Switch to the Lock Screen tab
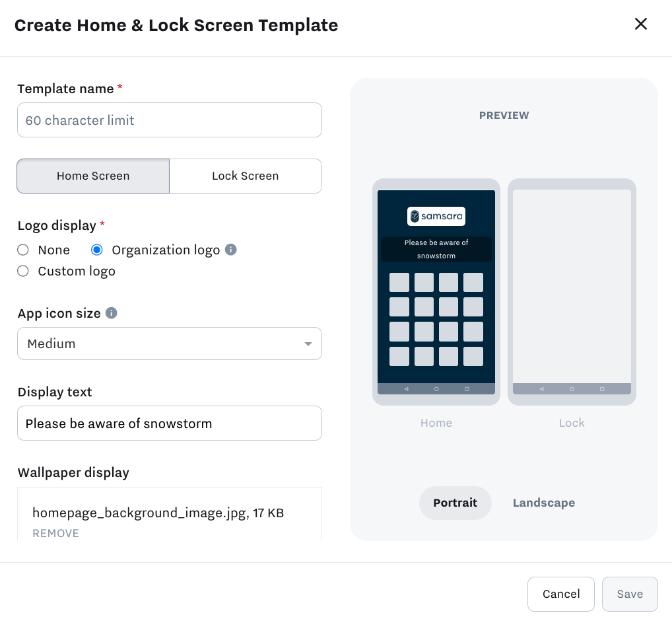The image size is (672, 617). coord(246,176)
